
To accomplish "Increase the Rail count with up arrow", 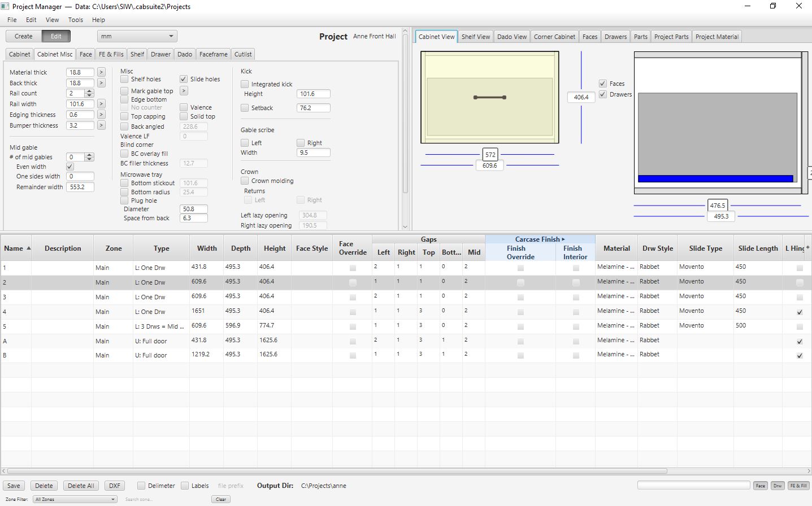I will [x=89, y=91].
